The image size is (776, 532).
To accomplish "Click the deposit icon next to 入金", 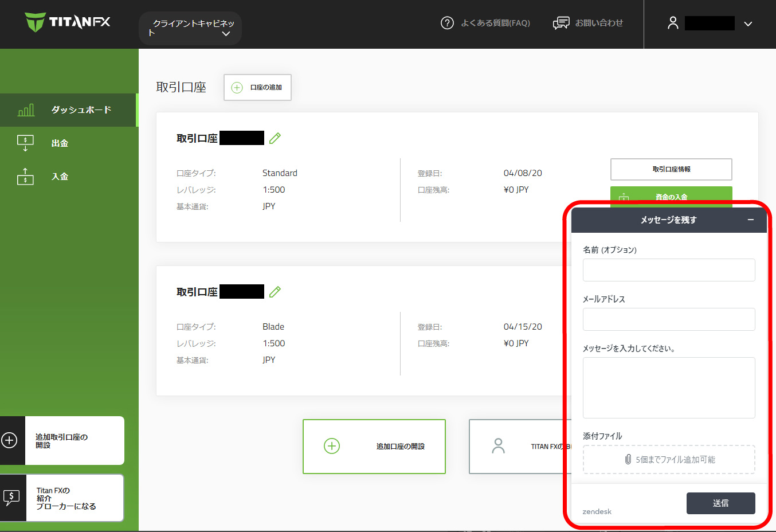I will pyautogui.click(x=25, y=177).
